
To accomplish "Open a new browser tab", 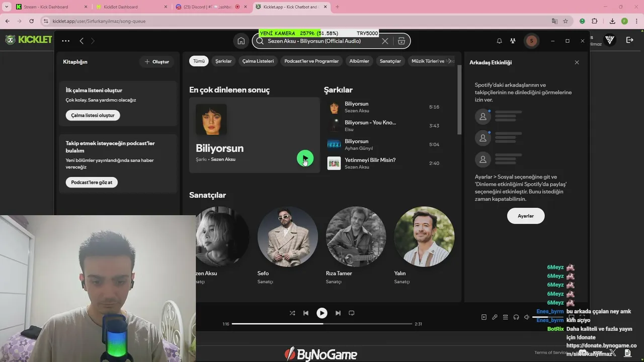I will 337,7.
